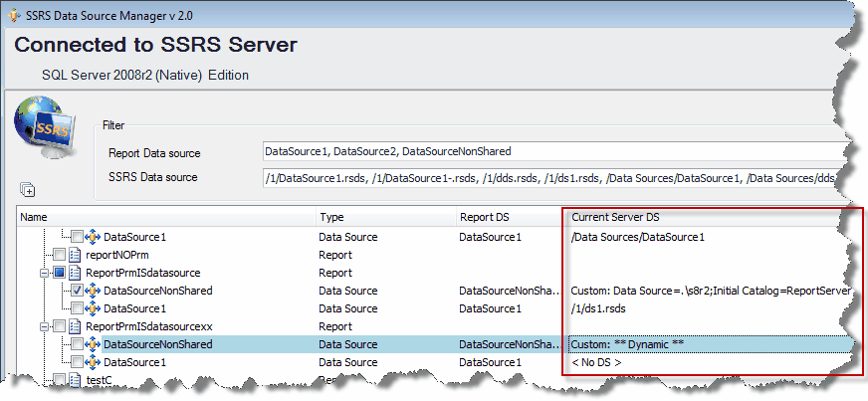Collapse the ReportPrmISdatasource tree node
Viewport: 868px width, 401px height.
[x=44, y=273]
